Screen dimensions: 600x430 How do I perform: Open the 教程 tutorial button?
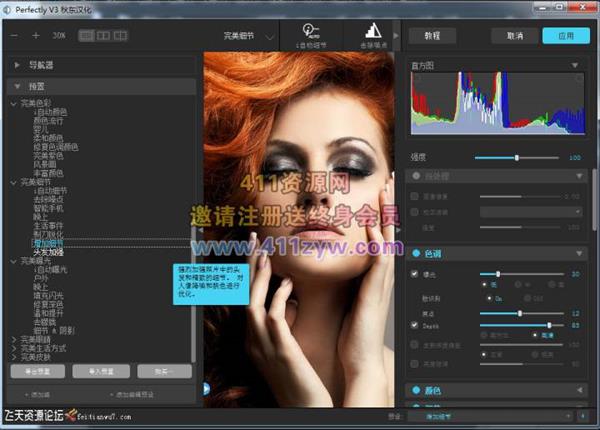[x=432, y=35]
